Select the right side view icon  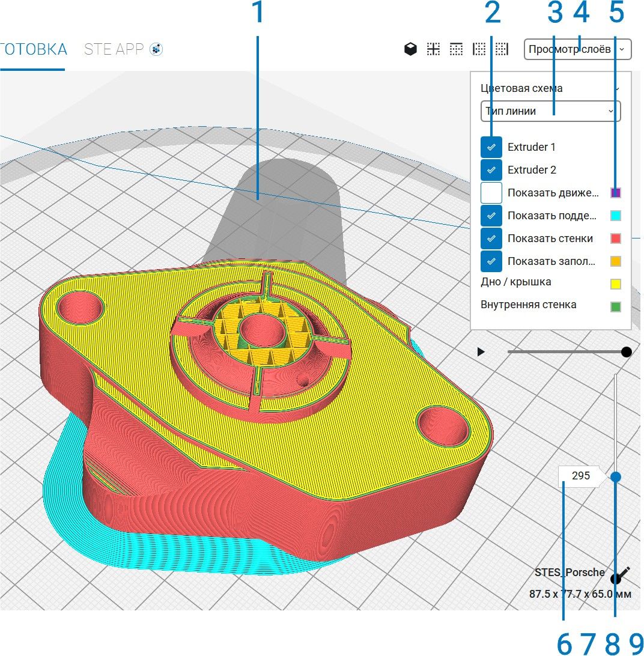coord(502,49)
